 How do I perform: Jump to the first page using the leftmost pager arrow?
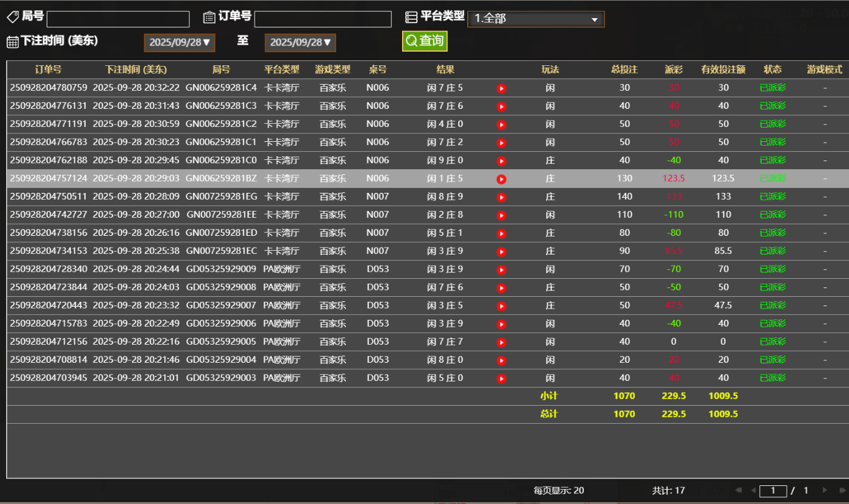(x=739, y=490)
